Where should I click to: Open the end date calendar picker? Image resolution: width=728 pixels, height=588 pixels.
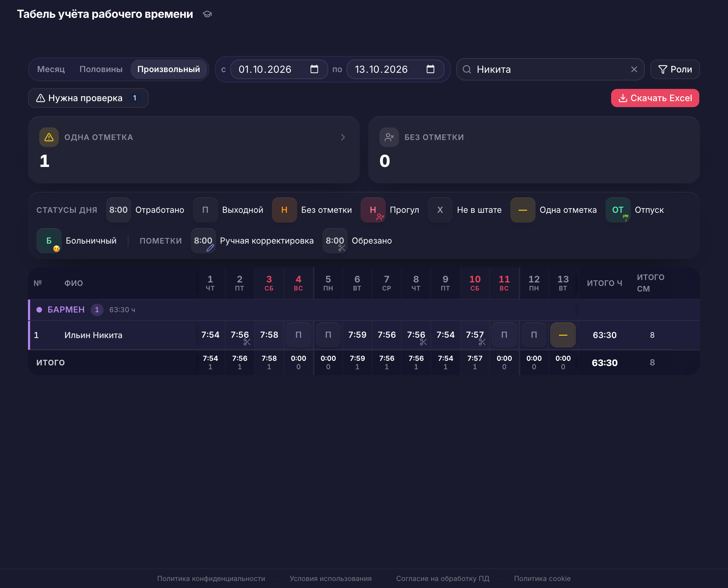click(430, 69)
